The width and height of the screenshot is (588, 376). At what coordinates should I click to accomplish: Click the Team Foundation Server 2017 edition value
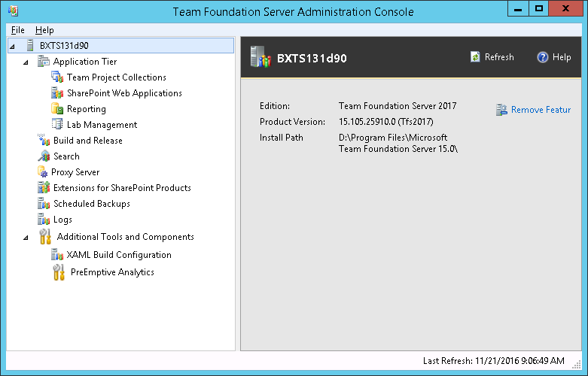[x=398, y=106]
